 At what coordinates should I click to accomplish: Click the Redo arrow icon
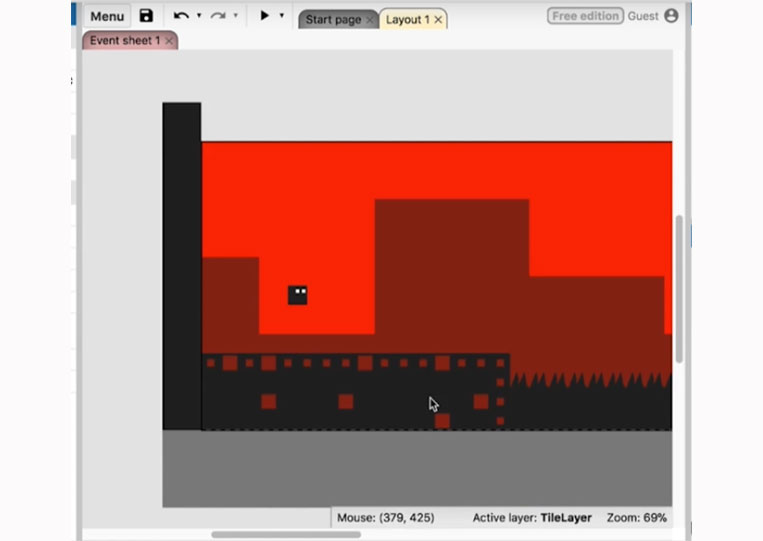pos(218,16)
